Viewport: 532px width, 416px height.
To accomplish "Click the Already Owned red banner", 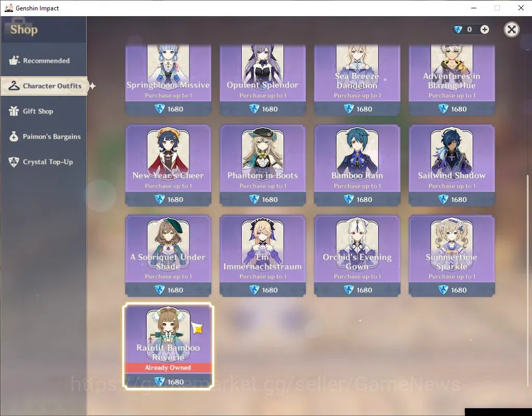I will (x=168, y=368).
